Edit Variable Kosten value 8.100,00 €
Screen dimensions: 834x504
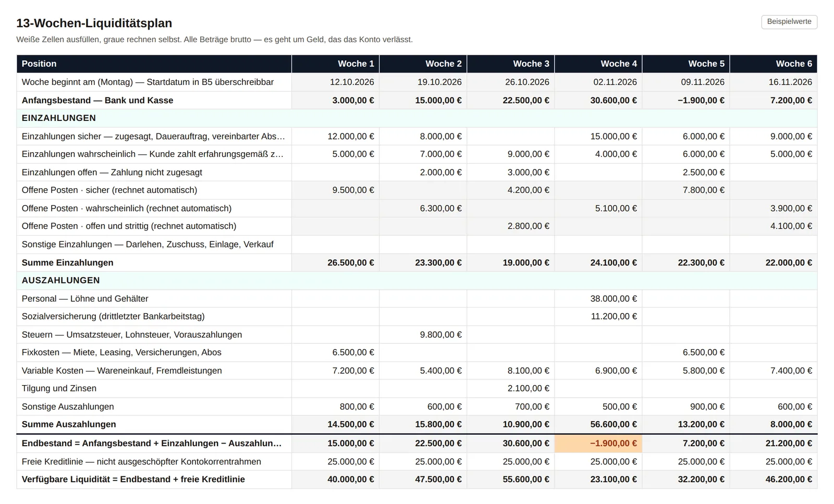tap(510, 371)
